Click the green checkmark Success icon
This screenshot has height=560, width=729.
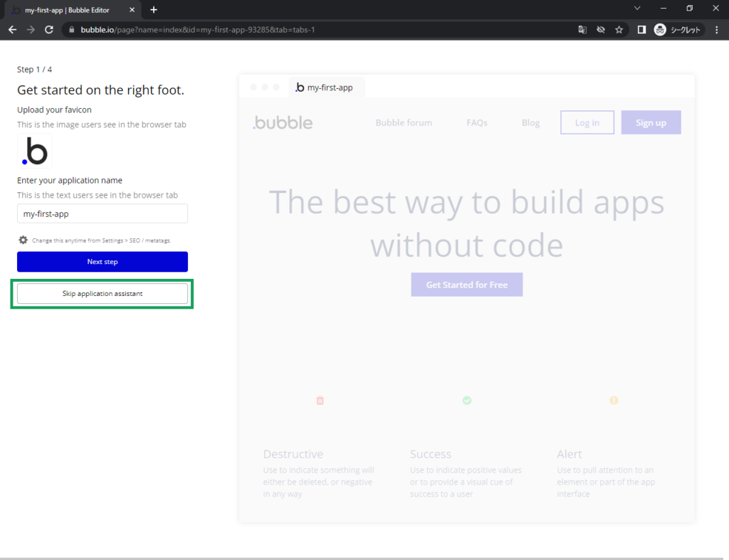point(467,401)
